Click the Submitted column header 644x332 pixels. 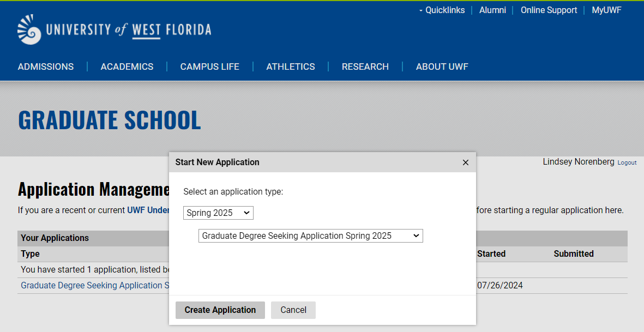pyautogui.click(x=573, y=254)
